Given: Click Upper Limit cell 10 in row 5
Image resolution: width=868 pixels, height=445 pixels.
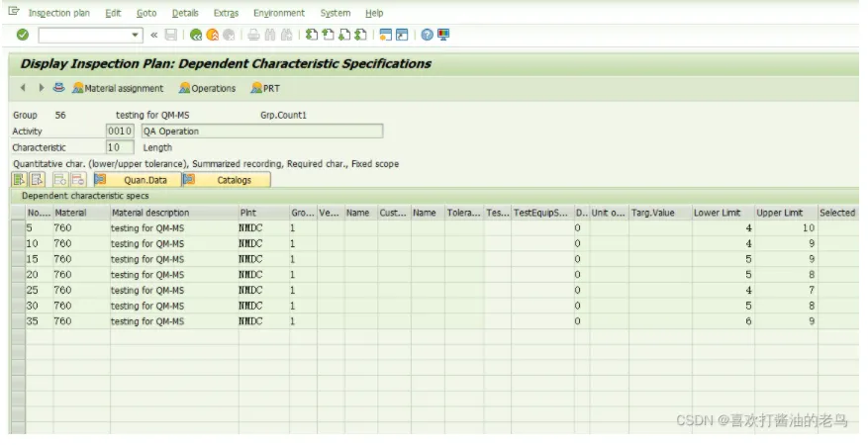Looking at the screenshot, I should (786, 227).
